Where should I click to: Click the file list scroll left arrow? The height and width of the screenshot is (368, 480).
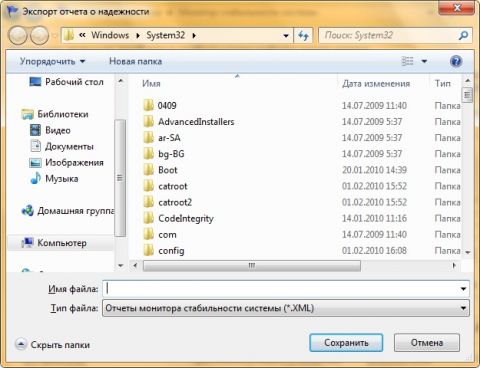click(x=135, y=265)
